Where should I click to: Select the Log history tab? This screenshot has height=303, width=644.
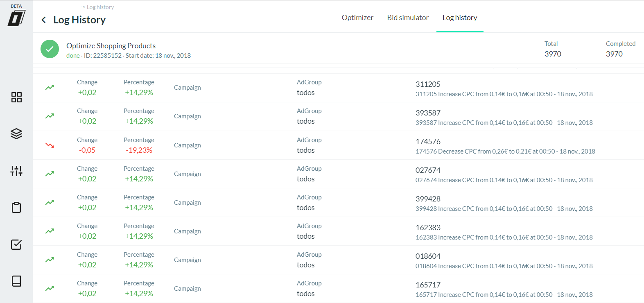(x=460, y=18)
